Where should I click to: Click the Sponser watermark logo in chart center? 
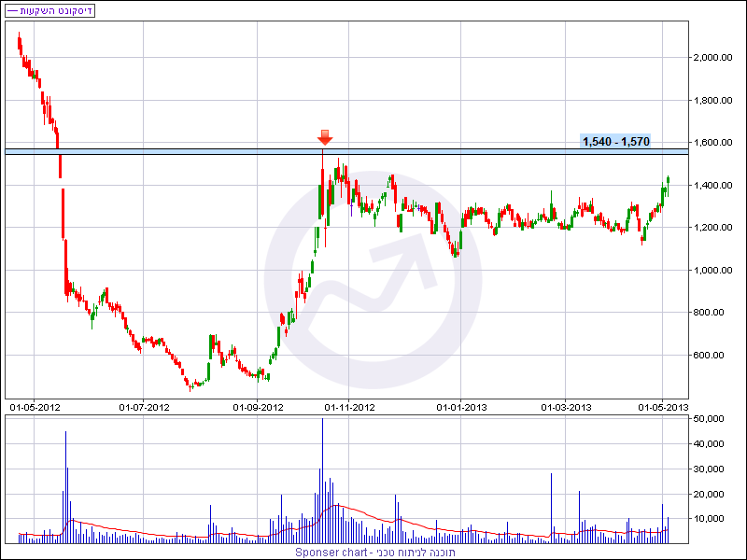pyautogui.click(x=373, y=280)
